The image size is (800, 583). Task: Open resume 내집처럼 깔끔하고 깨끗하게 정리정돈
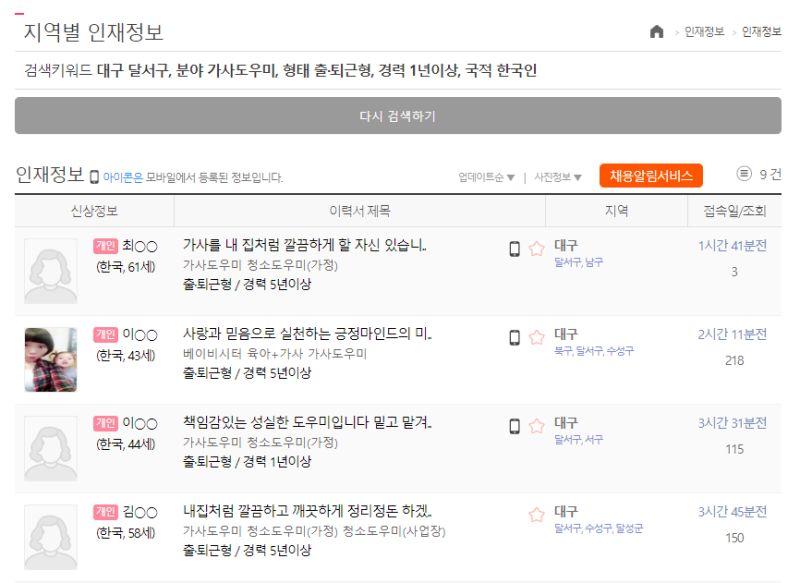(x=307, y=511)
